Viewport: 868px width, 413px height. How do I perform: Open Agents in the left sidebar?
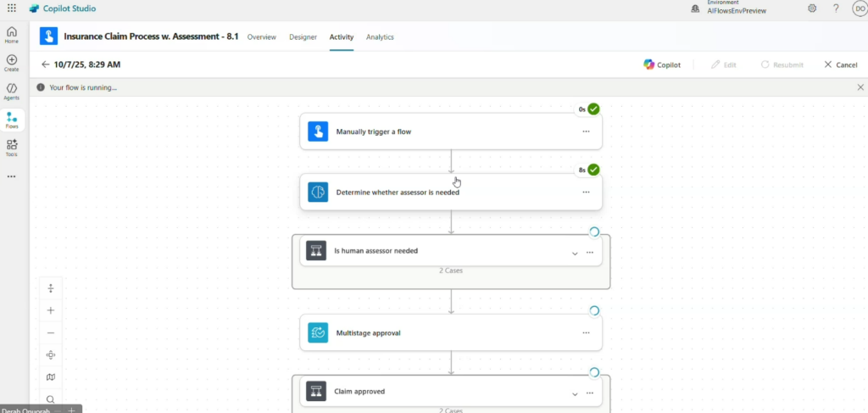[x=12, y=91]
